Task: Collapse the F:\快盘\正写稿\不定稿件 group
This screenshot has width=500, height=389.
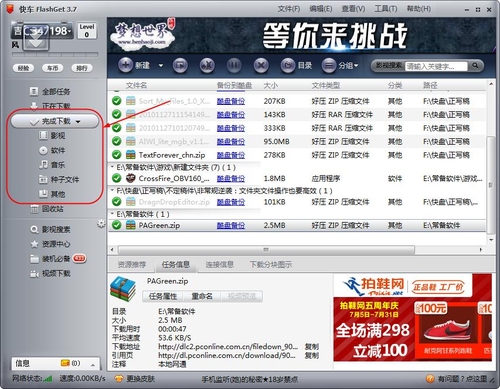Action: 112,191
